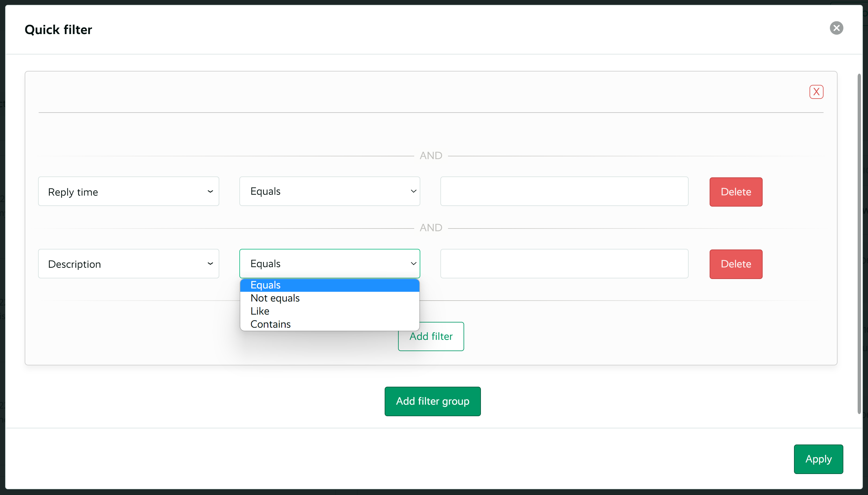Click Reply time value input field
Image resolution: width=868 pixels, height=495 pixels.
click(x=564, y=191)
